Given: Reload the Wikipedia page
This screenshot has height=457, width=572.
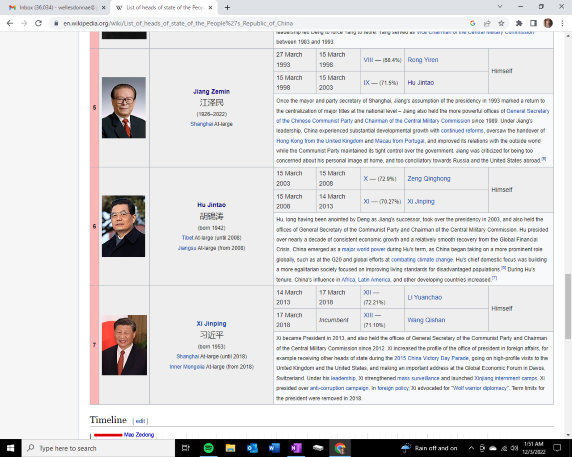Looking at the screenshot, I should coord(38,23).
